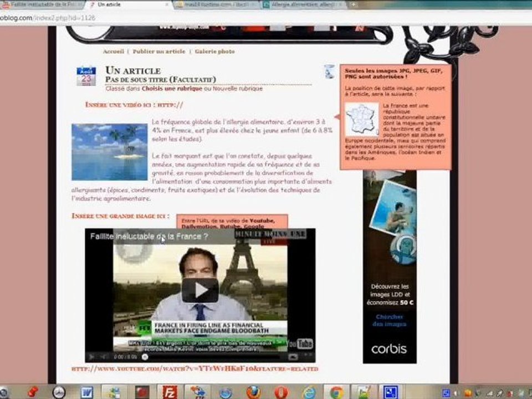Click the 'Pas de sous titre (Facultatif)' field
The width and height of the screenshot is (532, 399).
(x=161, y=80)
